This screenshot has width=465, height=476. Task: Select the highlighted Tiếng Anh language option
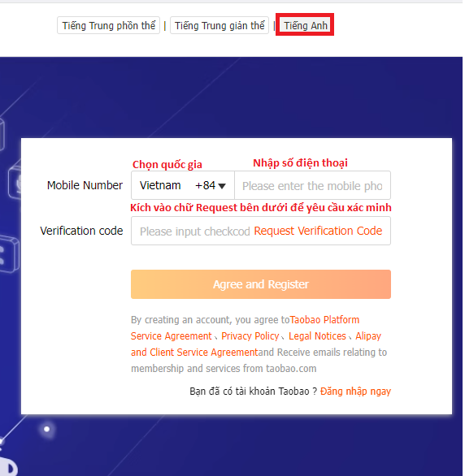[x=305, y=25]
